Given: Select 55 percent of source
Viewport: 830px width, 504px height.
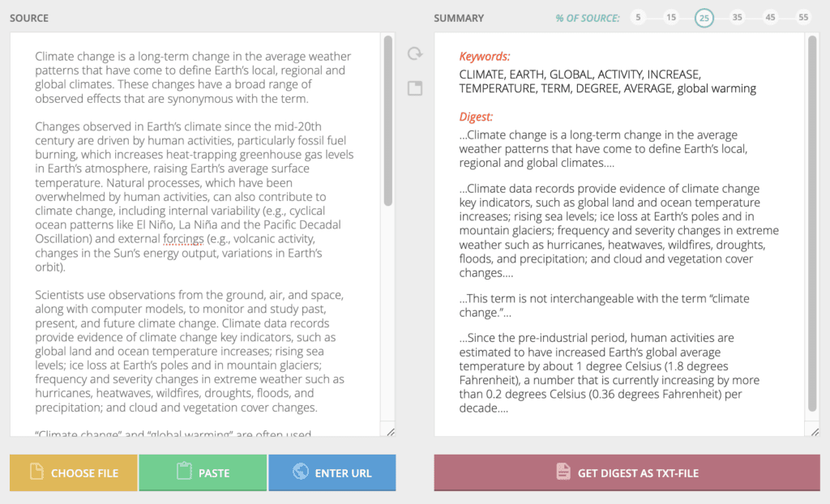Looking at the screenshot, I should pos(803,18).
